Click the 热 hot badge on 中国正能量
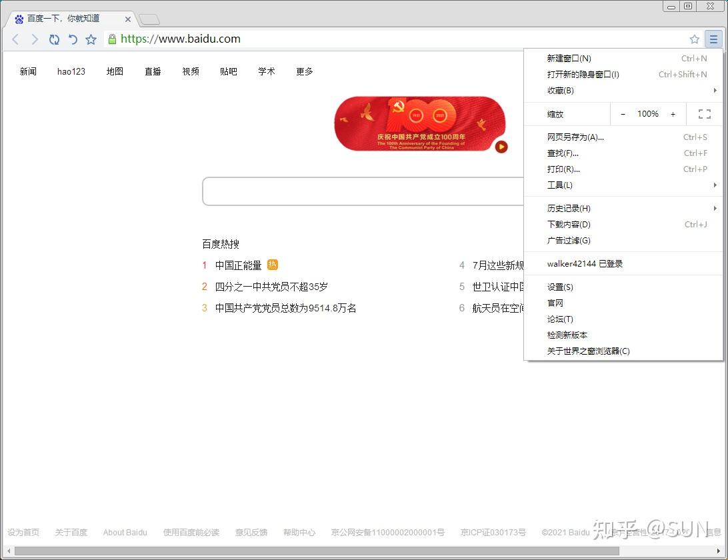728x560 pixels. point(272,265)
